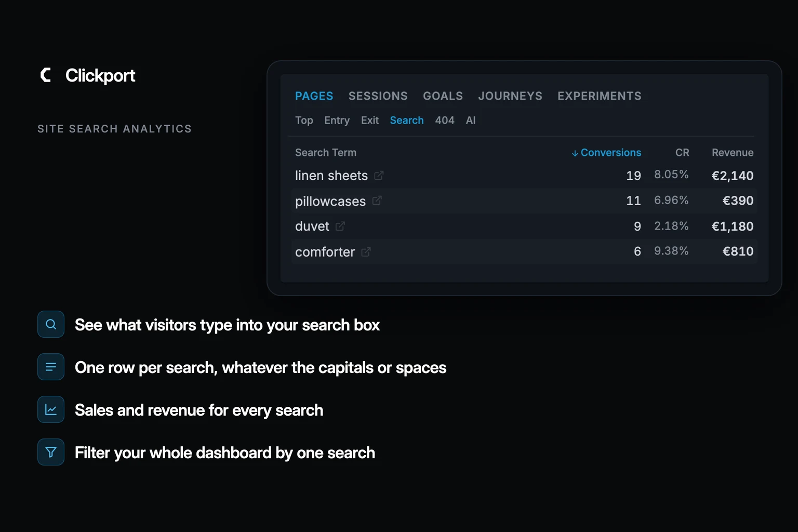
Task: Select the 404 sub-tab
Action: [445, 121]
